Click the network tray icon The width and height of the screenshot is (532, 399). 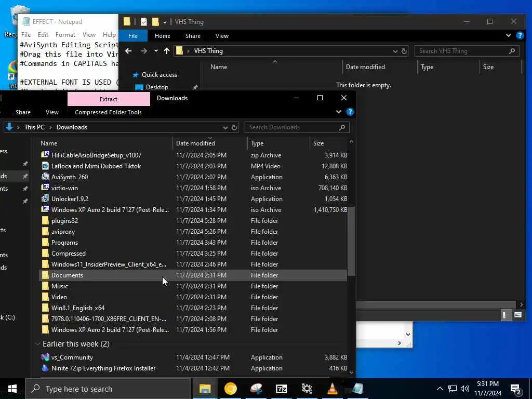click(x=453, y=389)
